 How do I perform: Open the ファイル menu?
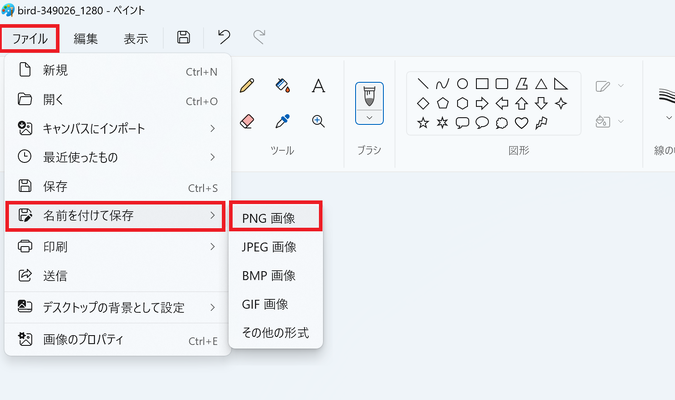pyautogui.click(x=30, y=38)
